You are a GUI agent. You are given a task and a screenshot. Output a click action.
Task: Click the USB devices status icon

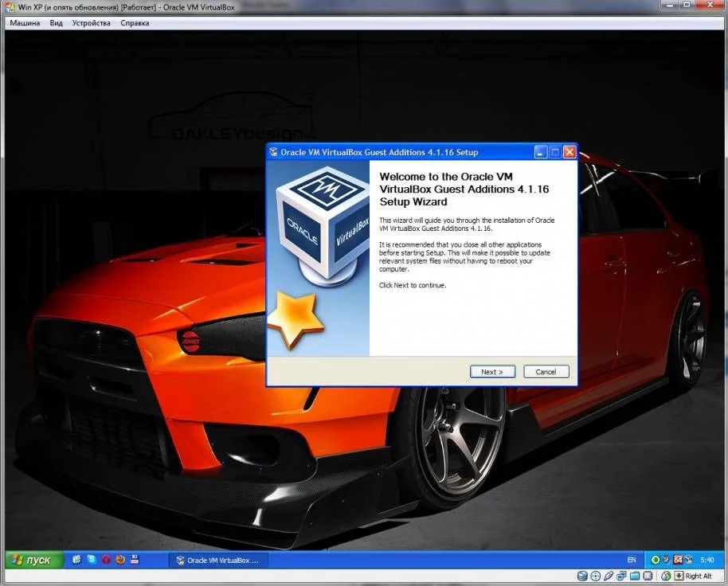tap(609, 576)
